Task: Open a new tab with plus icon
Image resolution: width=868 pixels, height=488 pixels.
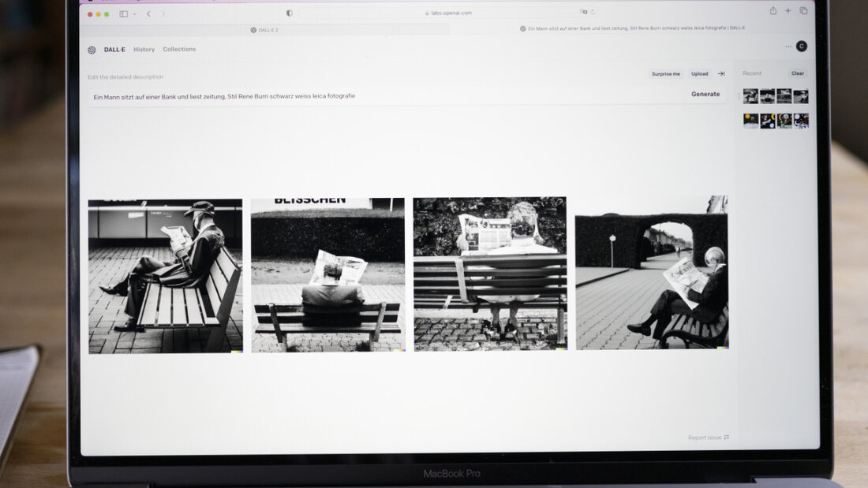Action: coord(788,11)
